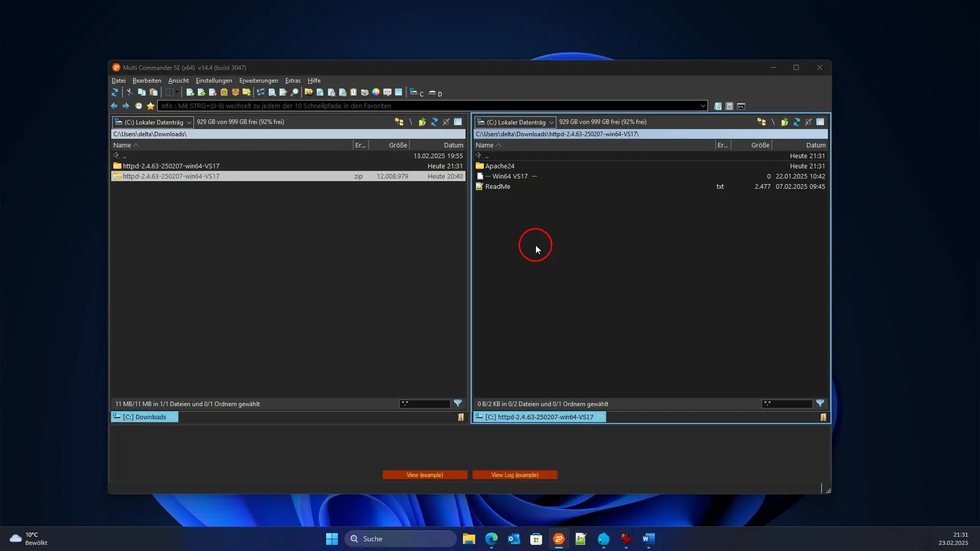This screenshot has width=980, height=551.
Task: Click the folder size kB icon
Action: 308,92
